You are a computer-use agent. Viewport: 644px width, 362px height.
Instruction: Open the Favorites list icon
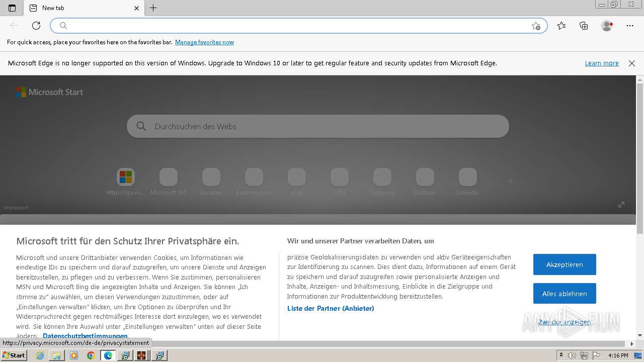pos(561,26)
